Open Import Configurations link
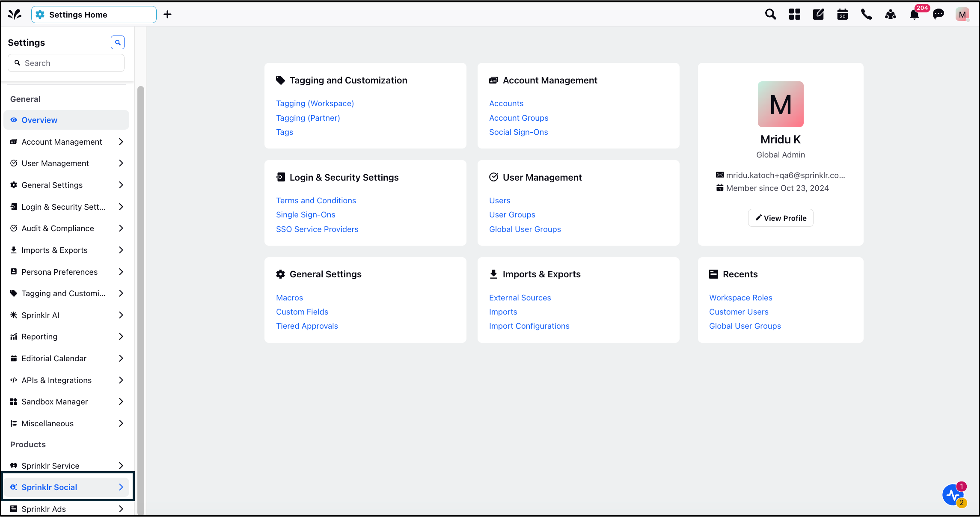 pyautogui.click(x=529, y=326)
